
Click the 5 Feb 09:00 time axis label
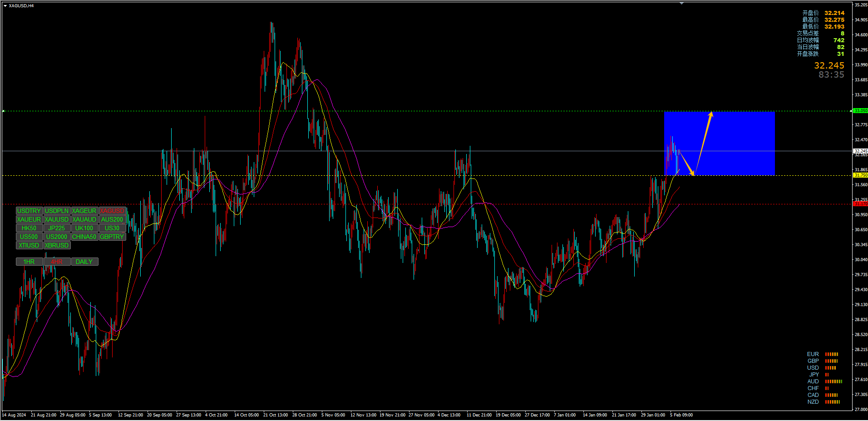(681, 415)
